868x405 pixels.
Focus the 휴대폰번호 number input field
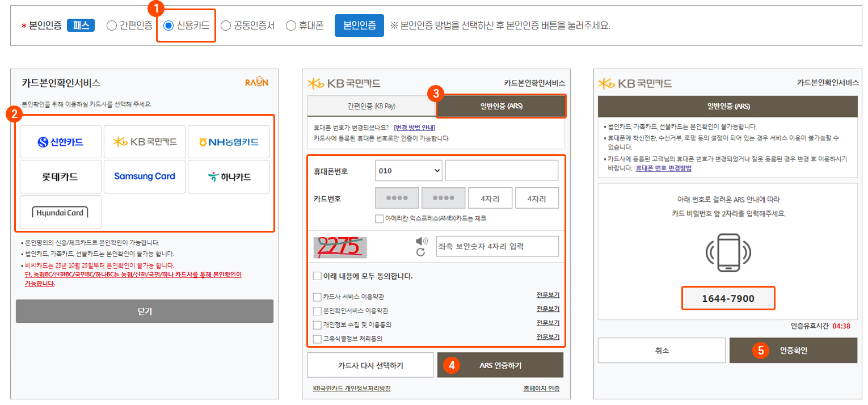tap(502, 170)
